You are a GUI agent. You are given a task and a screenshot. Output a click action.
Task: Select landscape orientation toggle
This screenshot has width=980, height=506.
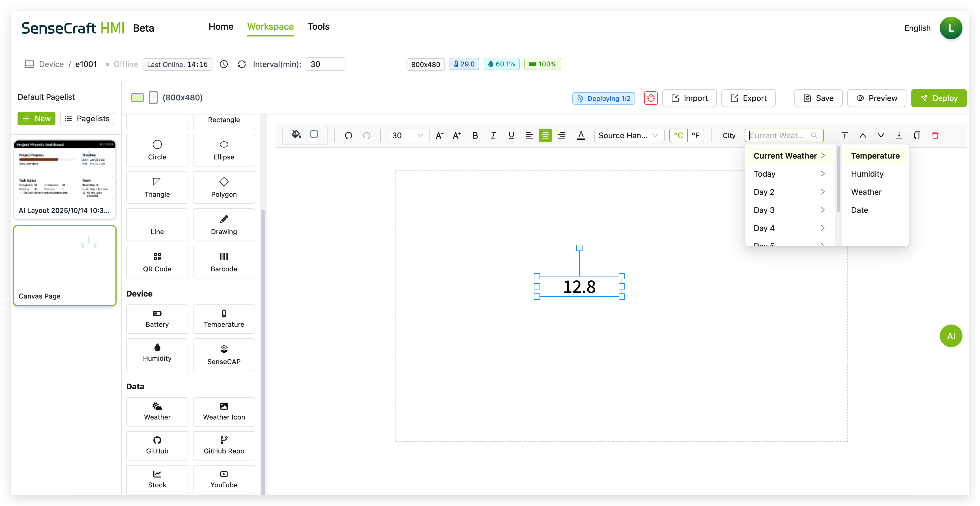pyautogui.click(x=137, y=98)
